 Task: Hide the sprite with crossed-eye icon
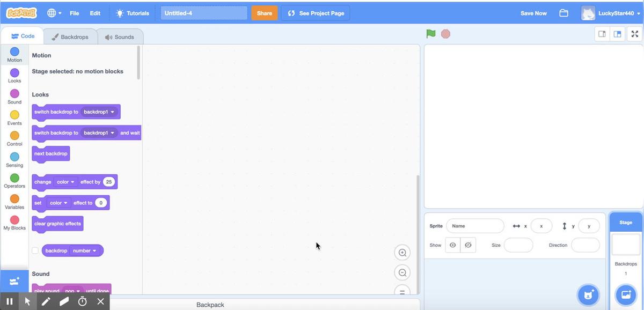[x=468, y=245]
